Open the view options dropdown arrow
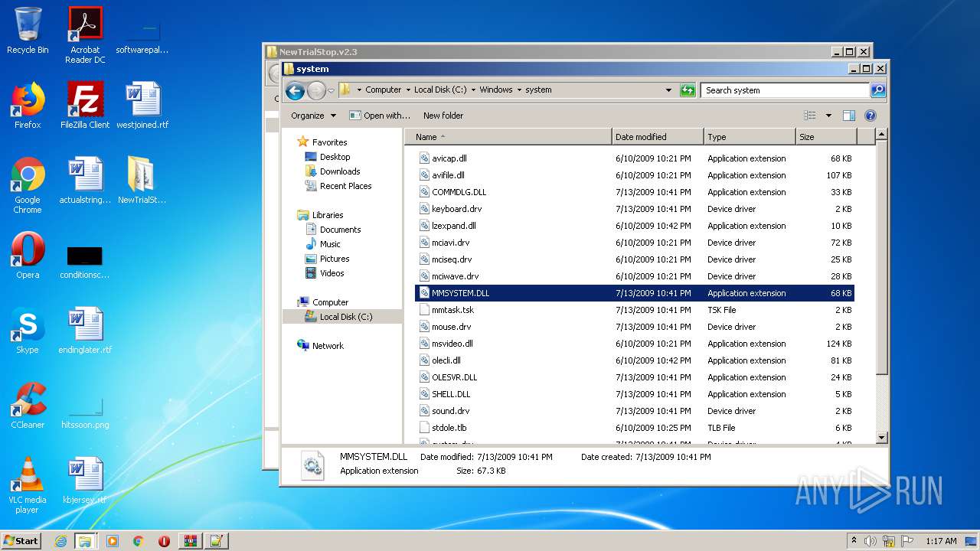 tap(828, 116)
